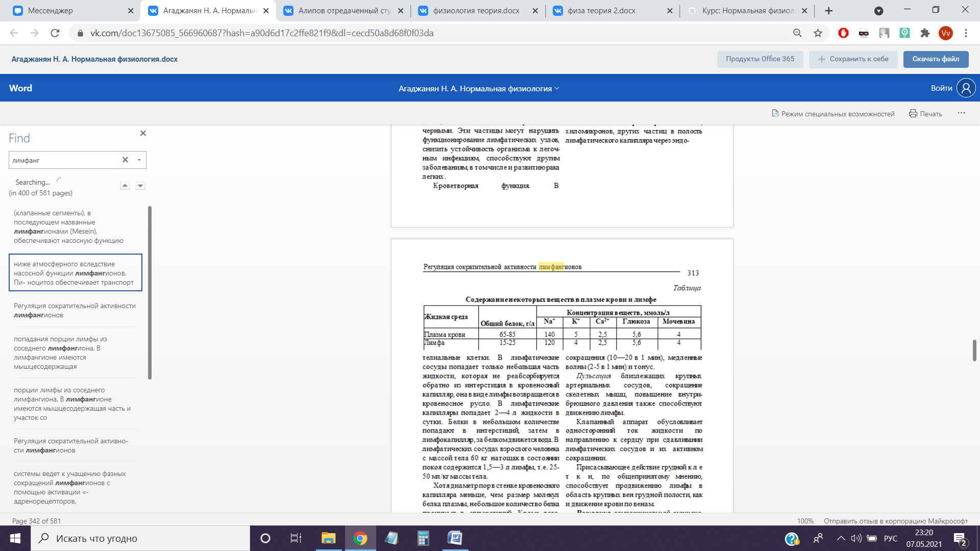
Task: Open the Extensions puzzle icon
Action: pyautogui.click(x=925, y=33)
